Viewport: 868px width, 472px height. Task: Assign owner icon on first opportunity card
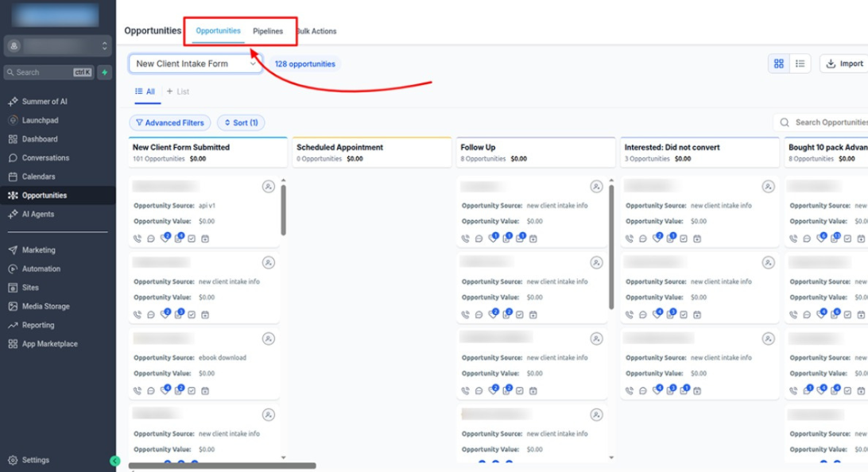click(x=268, y=187)
